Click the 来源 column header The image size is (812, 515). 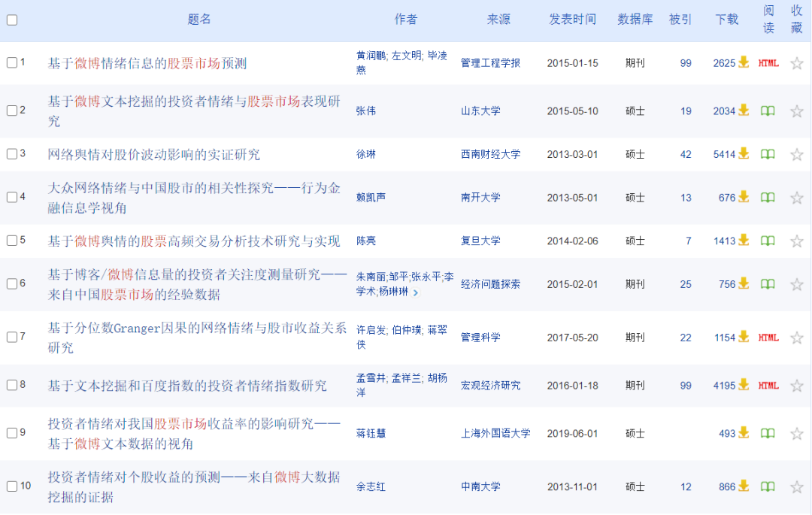coord(498,20)
